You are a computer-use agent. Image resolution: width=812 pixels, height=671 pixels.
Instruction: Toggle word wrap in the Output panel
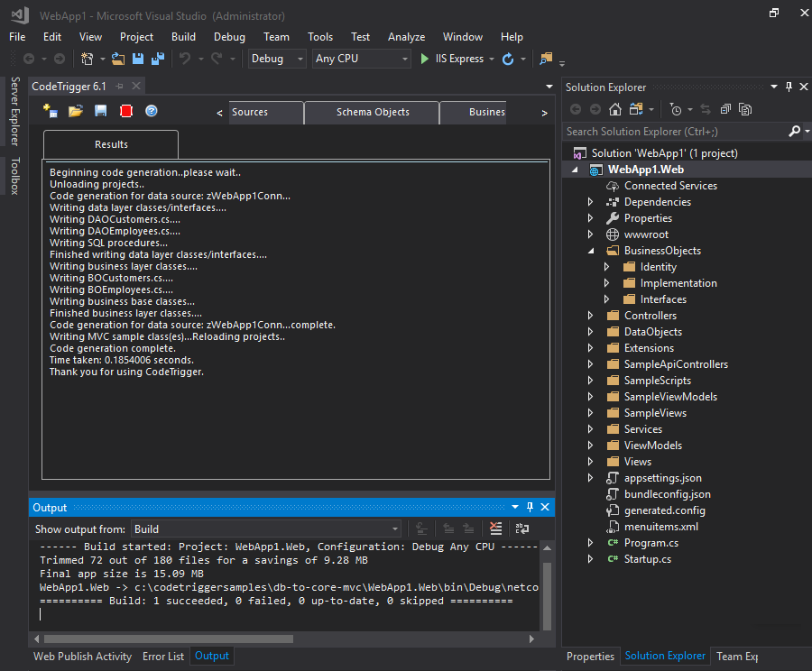[x=521, y=529]
